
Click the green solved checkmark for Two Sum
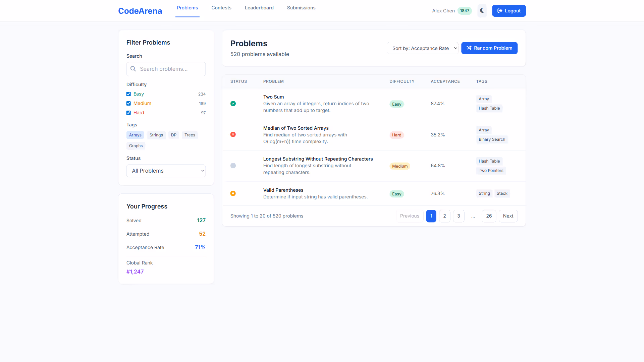pos(233,104)
